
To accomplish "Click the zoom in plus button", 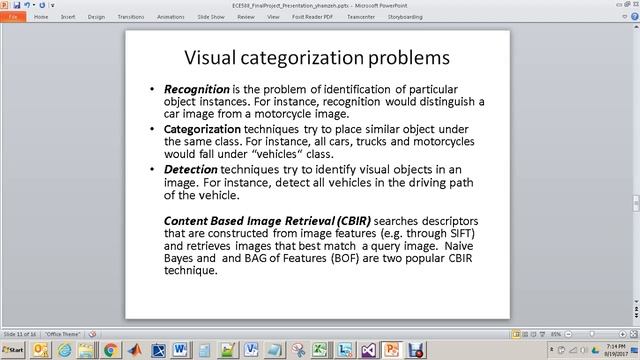I will tap(622, 334).
